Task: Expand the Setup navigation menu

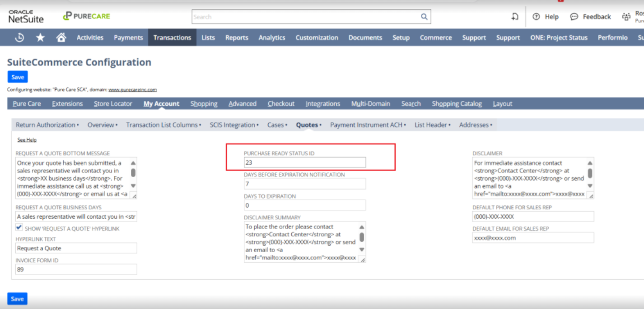Action: pos(401,37)
